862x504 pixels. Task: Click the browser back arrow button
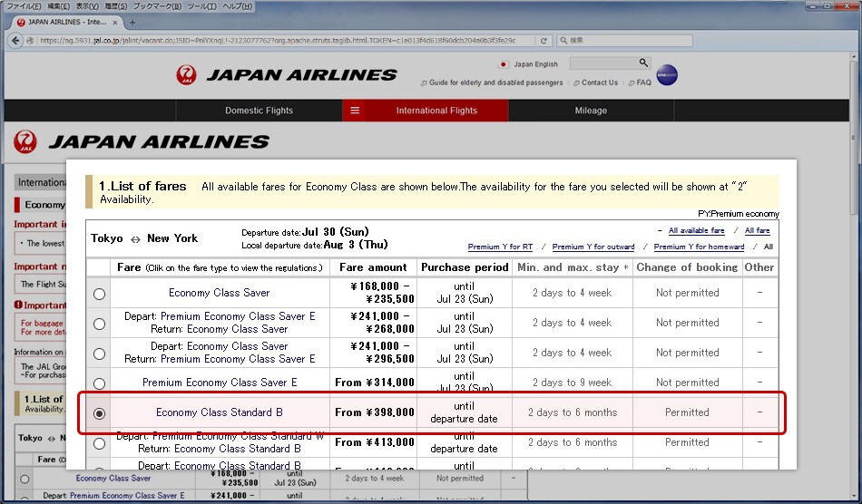[15, 41]
